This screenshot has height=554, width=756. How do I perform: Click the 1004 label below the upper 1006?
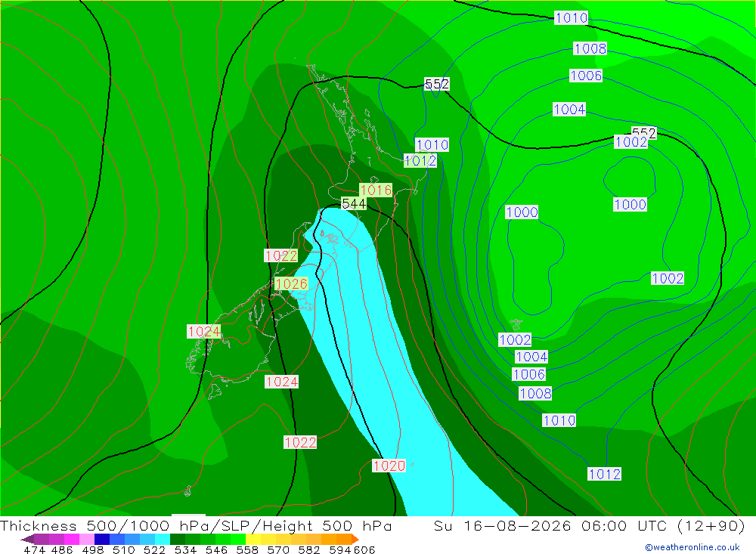click(569, 110)
